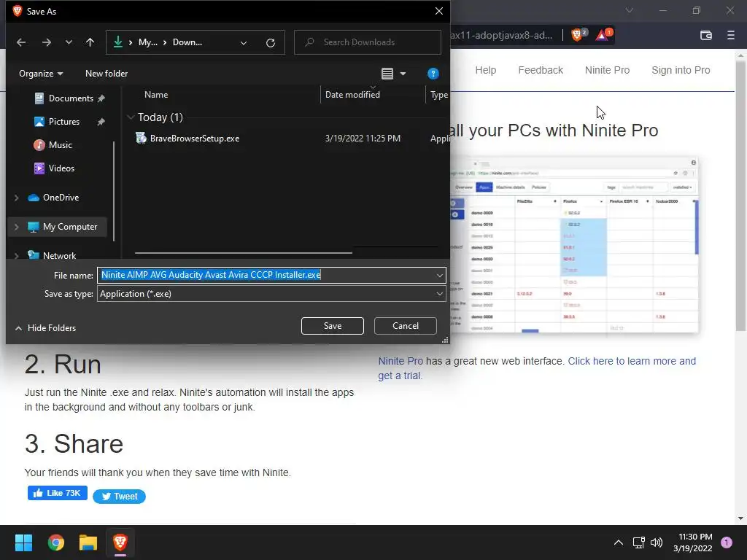Open notification center badge
747x560 pixels.
click(x=727, y=542)
